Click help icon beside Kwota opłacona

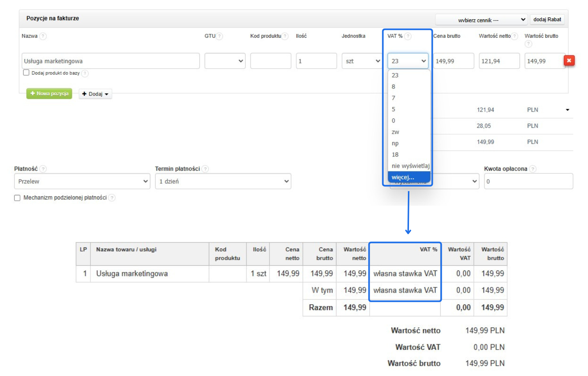tap(533, 169)
